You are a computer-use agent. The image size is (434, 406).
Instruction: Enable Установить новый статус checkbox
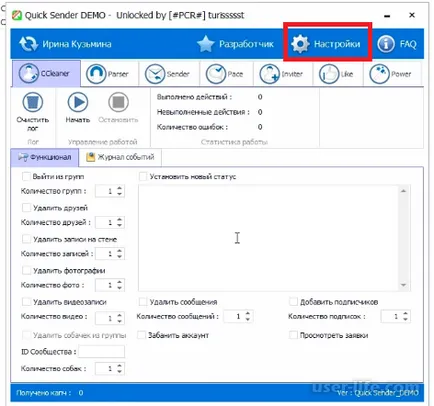(x=143, y=176)
